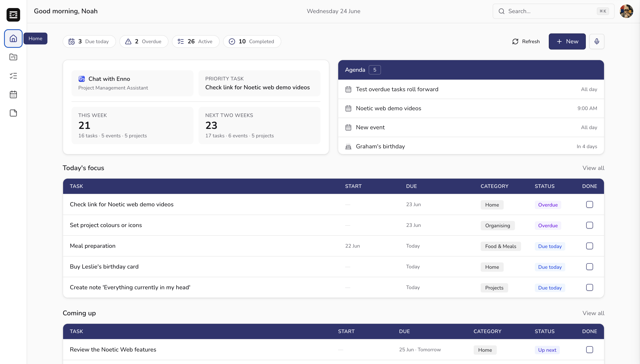Click the microphone voice input button
The width and height of the screenshot is (640, 364).
[596, 41]
